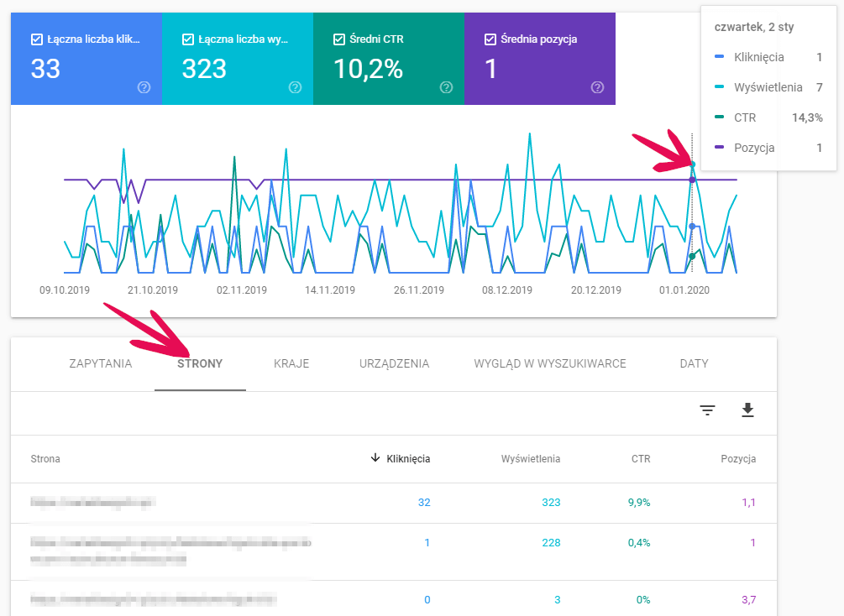Disable the Średni CTR checkbox
844x616 pixels.
click(x=338, y=39)
